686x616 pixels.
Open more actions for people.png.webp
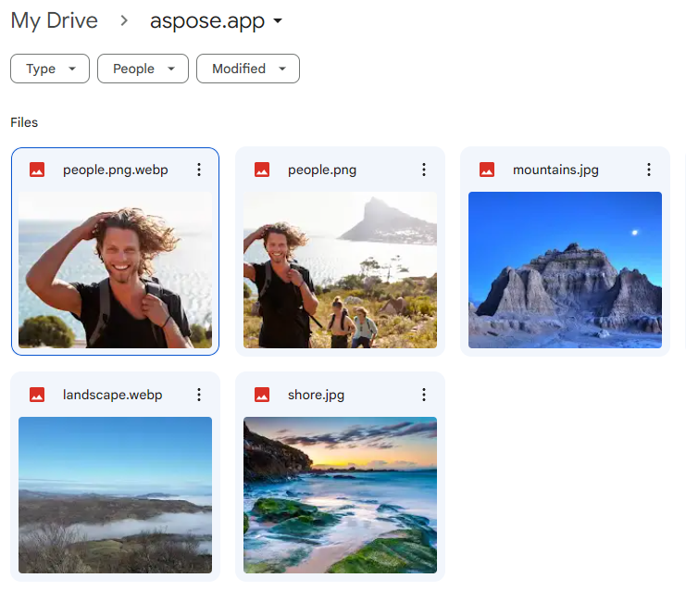(x=199, y=170)
